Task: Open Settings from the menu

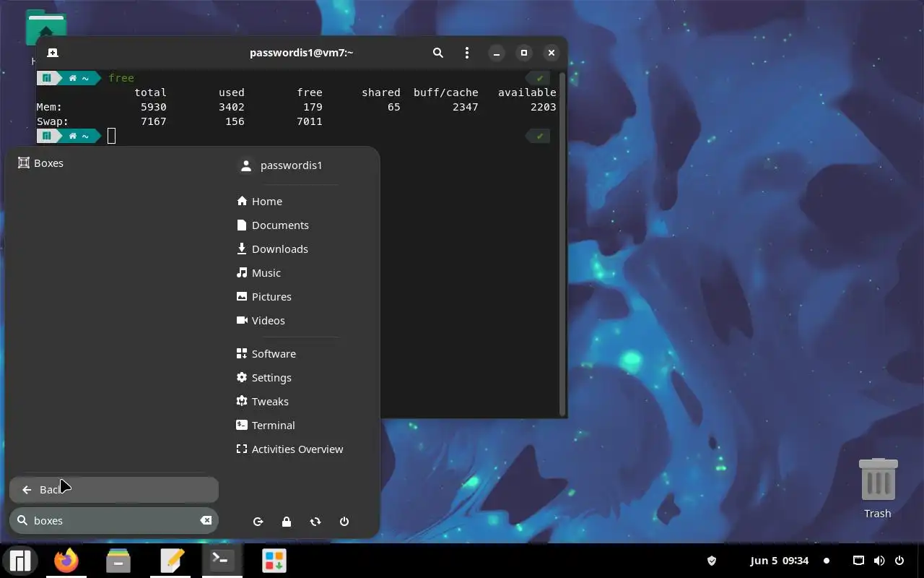Action: [x=264, y=378]
